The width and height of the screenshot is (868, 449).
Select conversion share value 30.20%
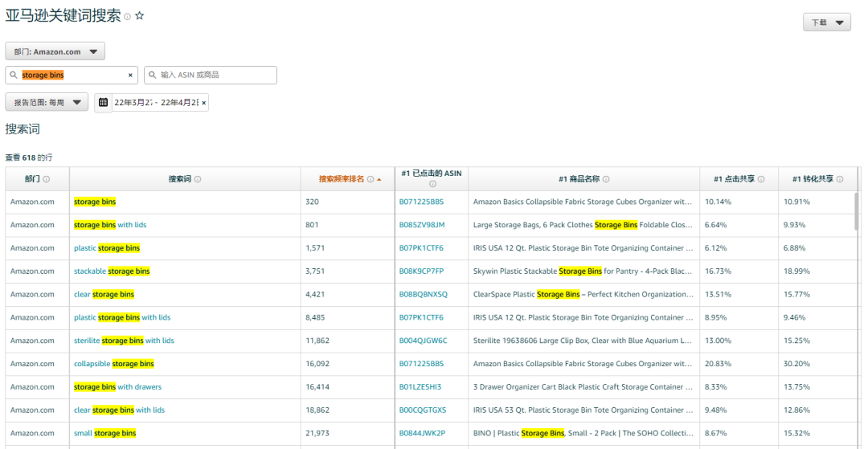(x=796, y=365)
